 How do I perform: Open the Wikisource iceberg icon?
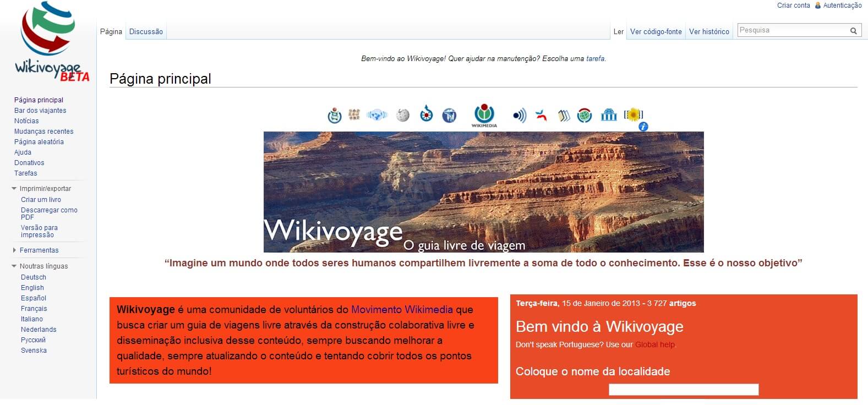point(449,116)
